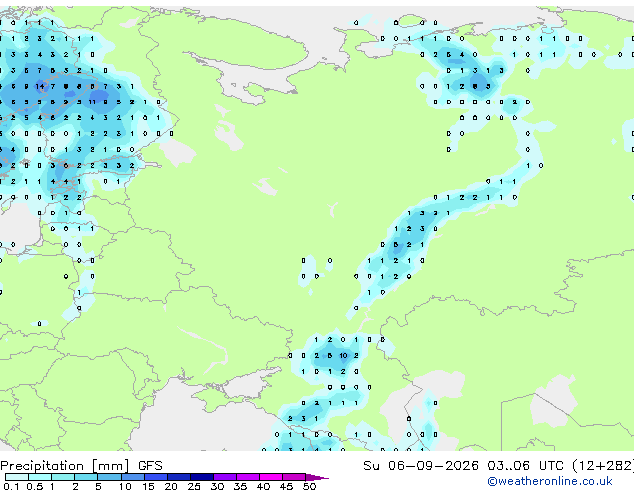Screen dimensions: 634x490
Task: Click the '20' legend scale label
Action: (x=171, y=486)
